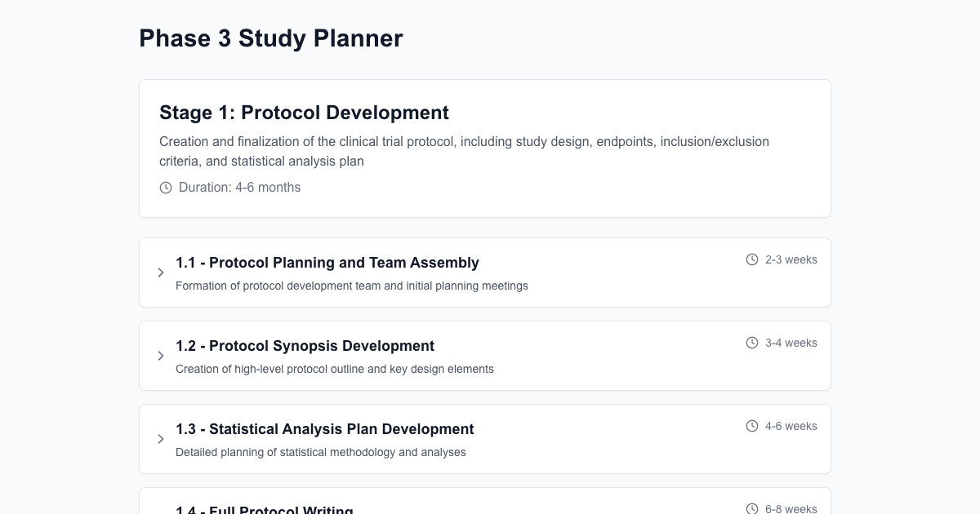Click the clock icon next to 6-8 weeks
Screen dimensions: 980x514
pyautogui.click(x=751, y=508)
